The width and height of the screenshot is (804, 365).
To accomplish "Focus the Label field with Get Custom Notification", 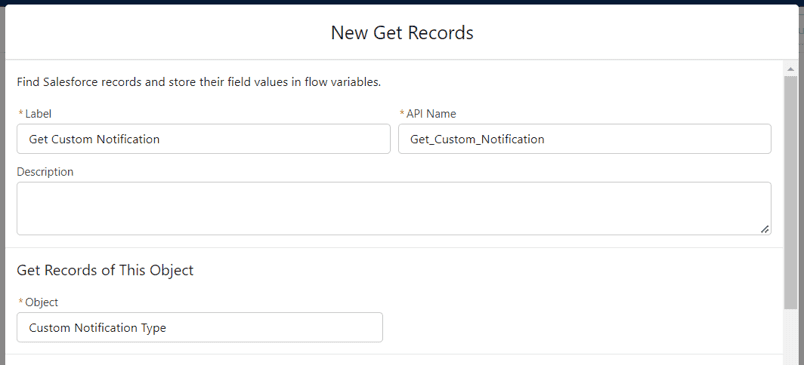I will tap(204, 139).
